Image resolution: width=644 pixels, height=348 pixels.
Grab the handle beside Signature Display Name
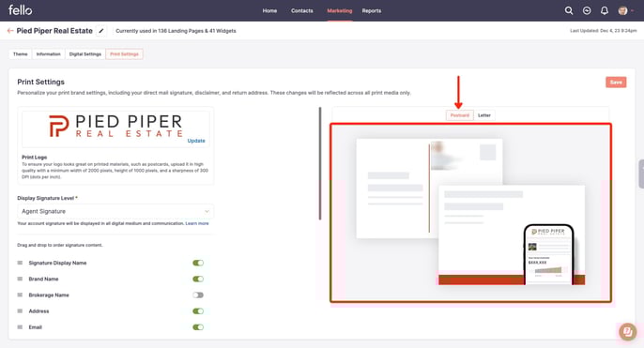click(20, 263)
